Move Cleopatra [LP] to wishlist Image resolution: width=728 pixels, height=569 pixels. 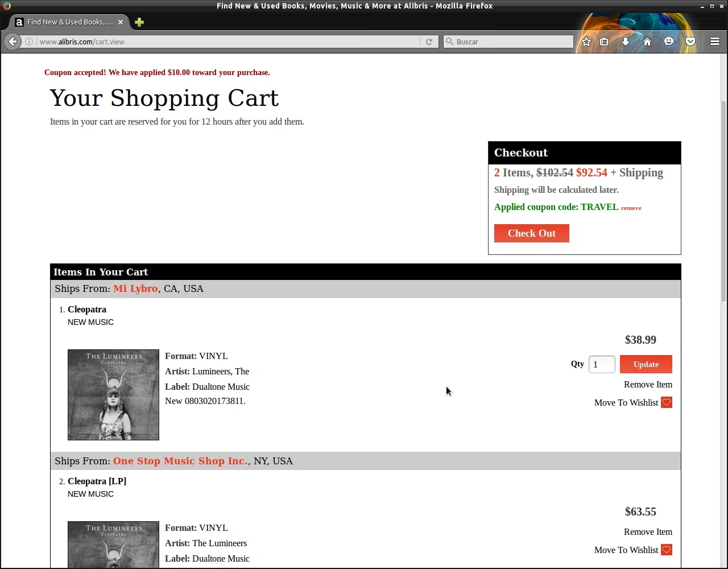[x=626, y=550]
